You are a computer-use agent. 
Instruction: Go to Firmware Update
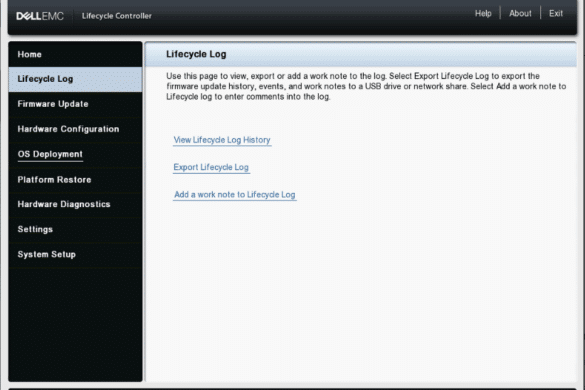pyautogui.click(x=75, y=104)
